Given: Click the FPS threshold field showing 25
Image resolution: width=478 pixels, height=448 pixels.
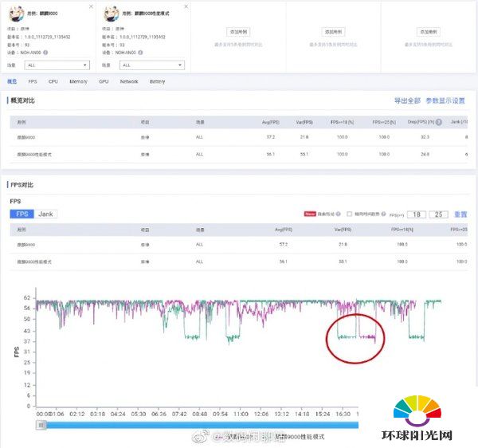Looking at the screenshot, I should (x=438, y=214).
